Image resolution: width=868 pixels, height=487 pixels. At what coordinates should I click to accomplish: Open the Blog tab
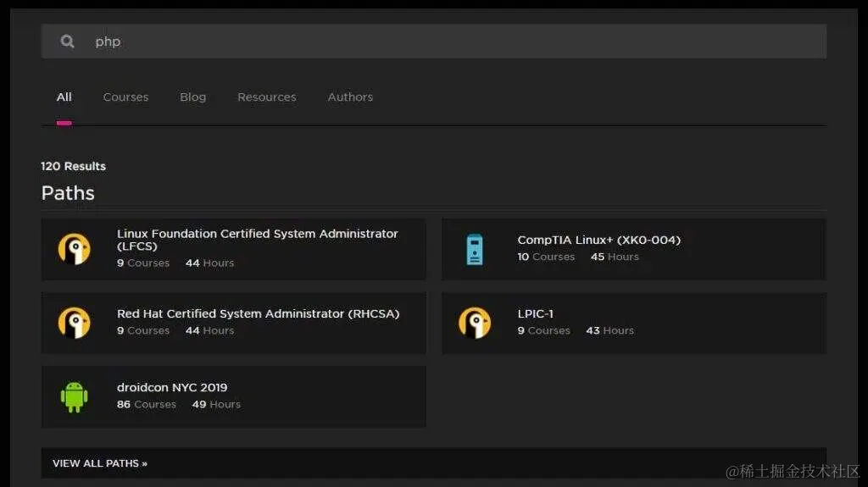pyautogui.click(x=192, y=97)
